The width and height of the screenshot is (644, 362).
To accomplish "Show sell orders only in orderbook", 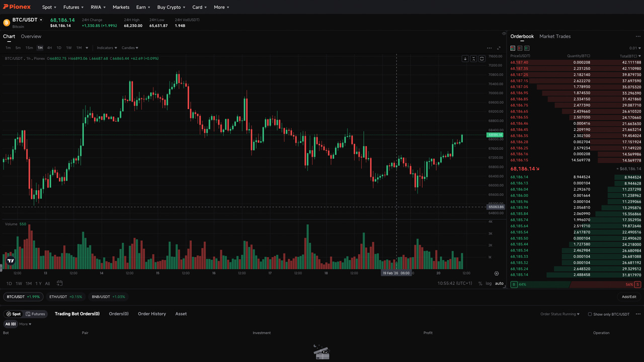I will (x=520, y=48).
